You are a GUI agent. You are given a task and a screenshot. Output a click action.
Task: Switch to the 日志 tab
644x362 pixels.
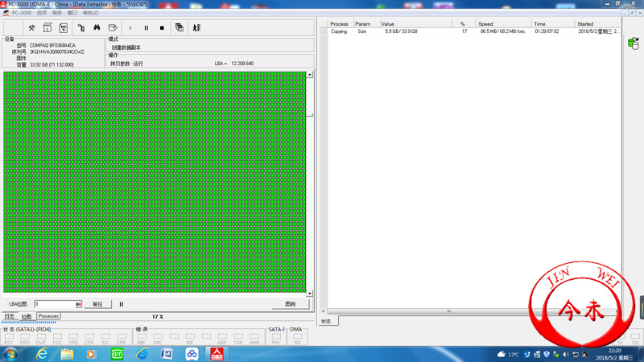pyautogui.click(x=10, y=316)
